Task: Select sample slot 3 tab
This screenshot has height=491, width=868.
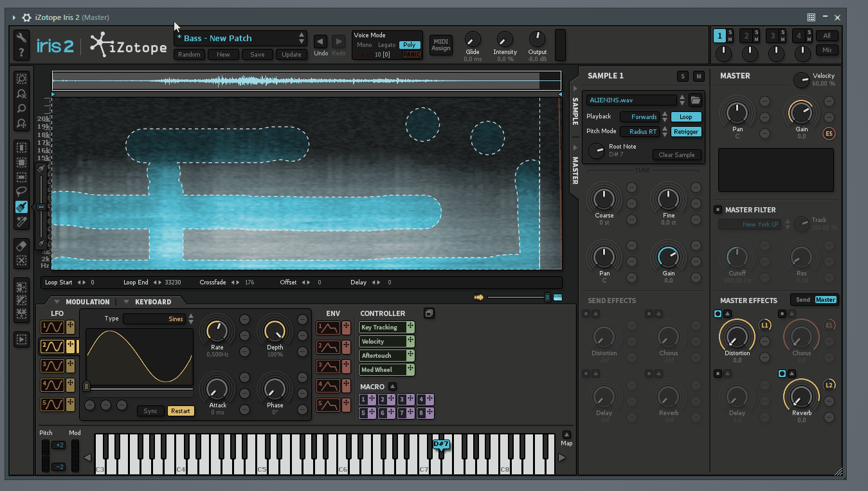Action: (x=773, y=36)
